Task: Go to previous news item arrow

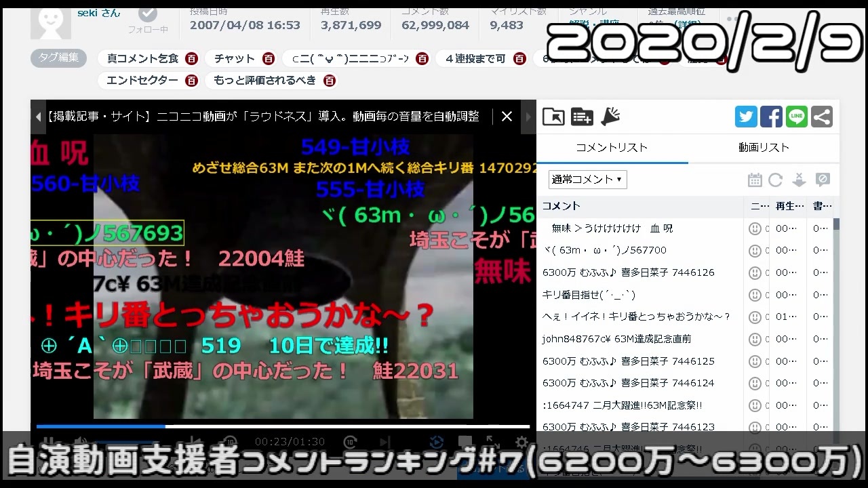Action: tap(38, 117)
